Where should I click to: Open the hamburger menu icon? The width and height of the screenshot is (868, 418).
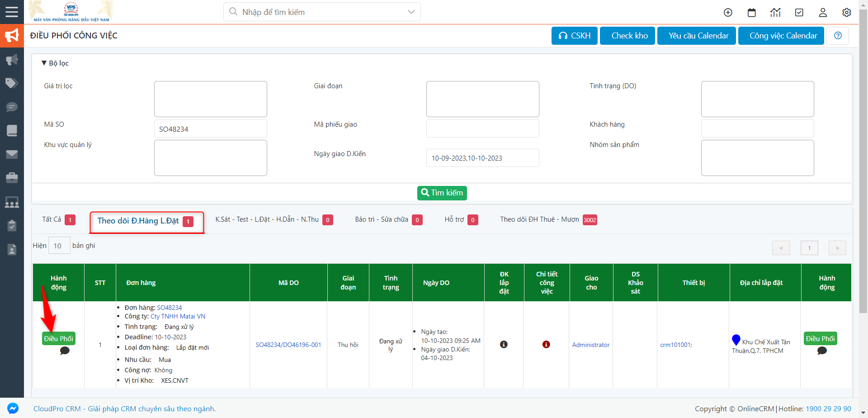(12, 12)
